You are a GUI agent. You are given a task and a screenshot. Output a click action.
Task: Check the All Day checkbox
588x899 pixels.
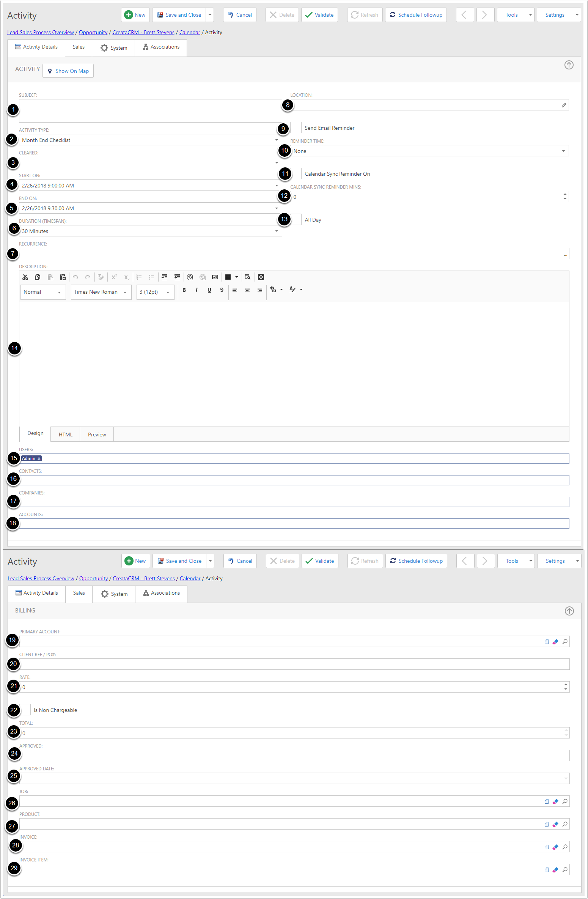(296, 220)
